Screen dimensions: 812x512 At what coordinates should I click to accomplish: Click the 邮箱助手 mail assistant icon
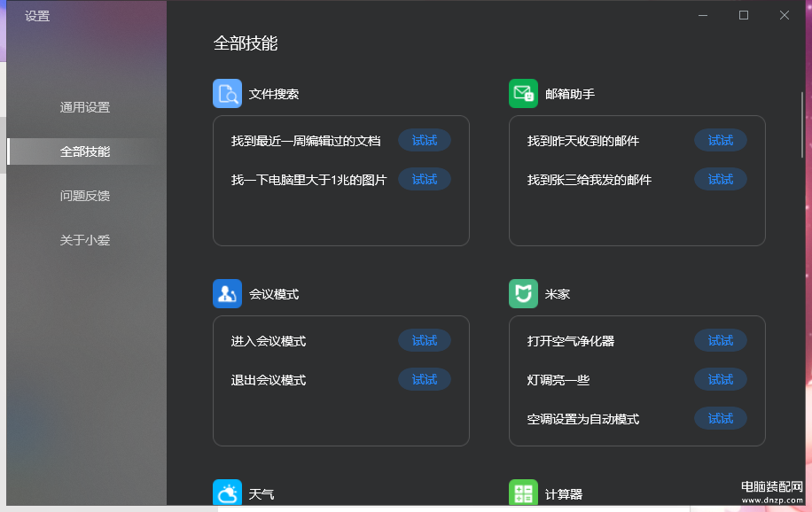(x=523, y=94)
